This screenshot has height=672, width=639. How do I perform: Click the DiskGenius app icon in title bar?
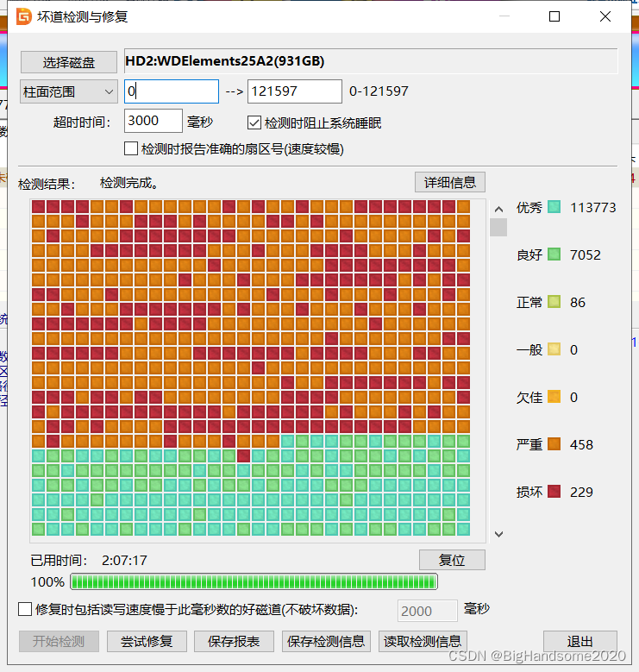(24, 16)
